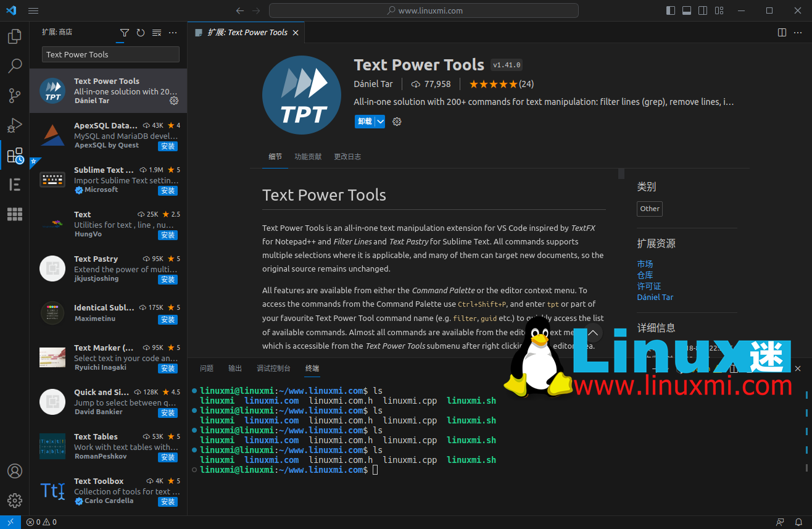Switch to the 更改日志 tab

(347, 157)
